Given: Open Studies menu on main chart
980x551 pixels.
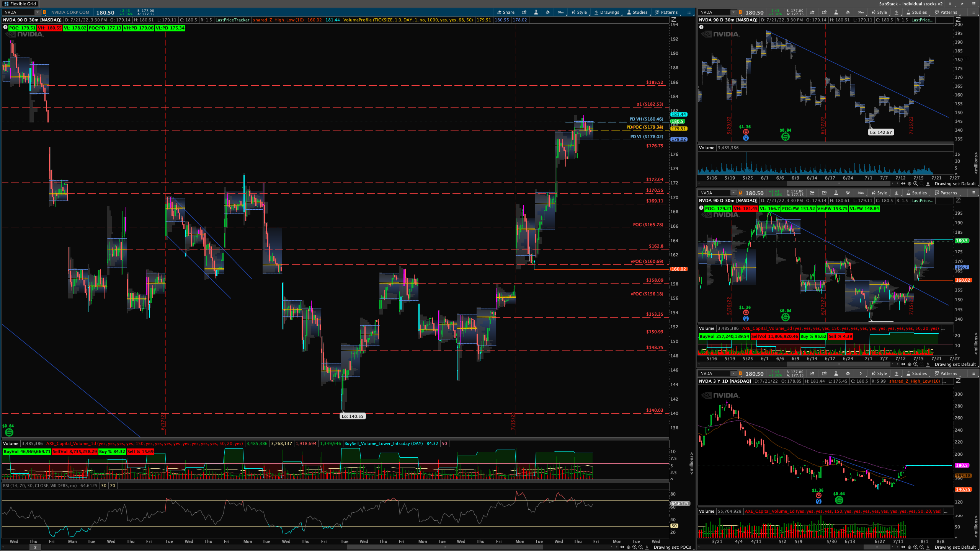Looking at the screenshot, I should pyautogui.click(x=637, y=12).
